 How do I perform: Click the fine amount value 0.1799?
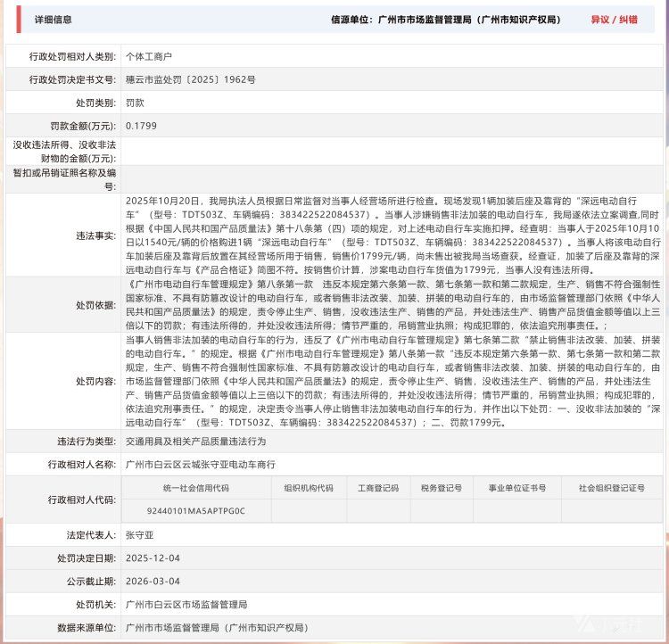tap(141, 126)
